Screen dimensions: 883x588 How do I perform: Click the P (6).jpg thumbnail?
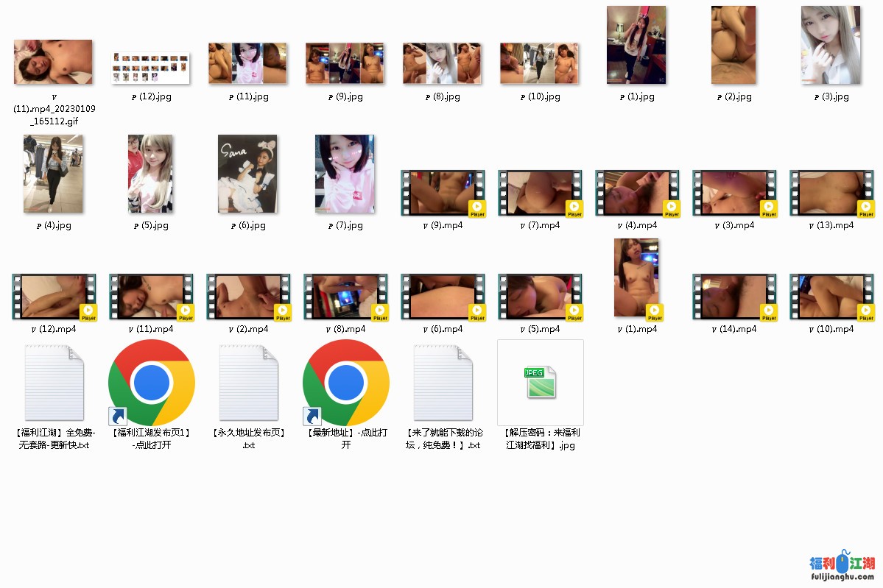tap(247, 174)
